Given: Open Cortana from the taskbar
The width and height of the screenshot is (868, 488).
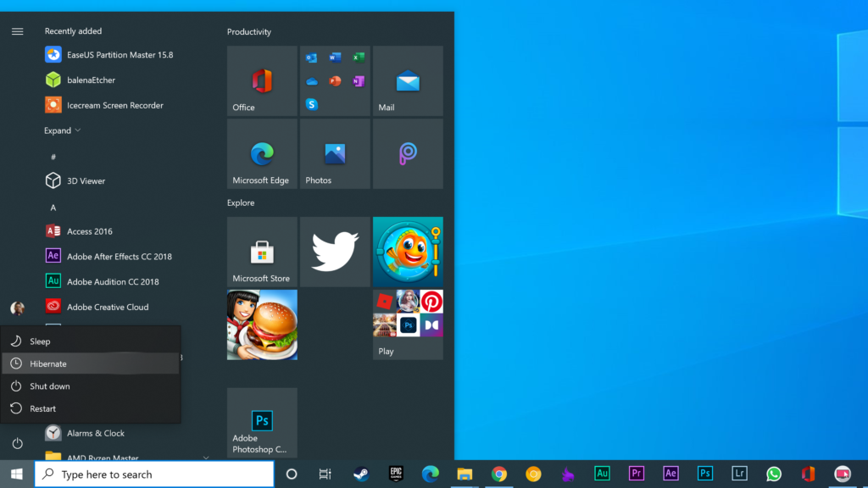Looking at the screenshot, I should coord(292,474).
